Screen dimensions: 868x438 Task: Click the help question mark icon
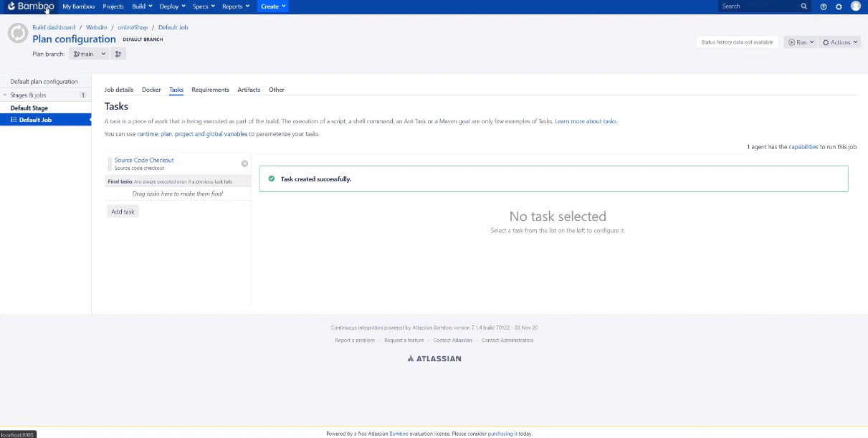tap(823, 6)
